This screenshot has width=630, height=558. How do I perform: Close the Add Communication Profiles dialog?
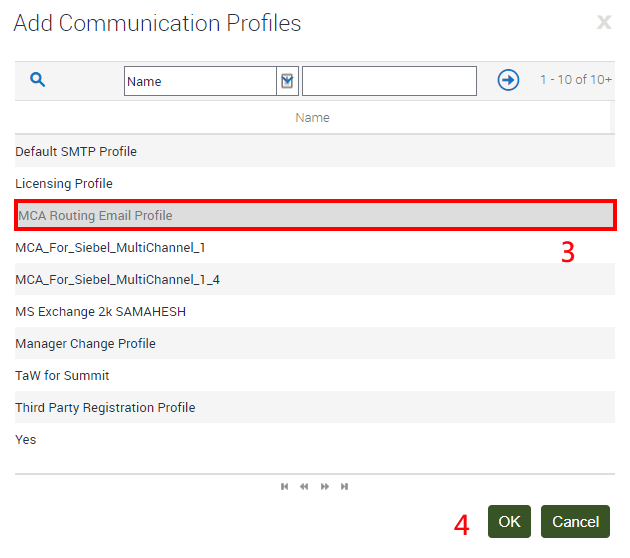[x=603, y=22]
